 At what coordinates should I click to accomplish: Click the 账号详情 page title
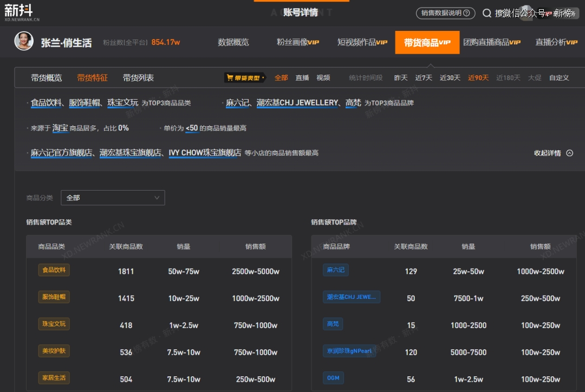300,12
